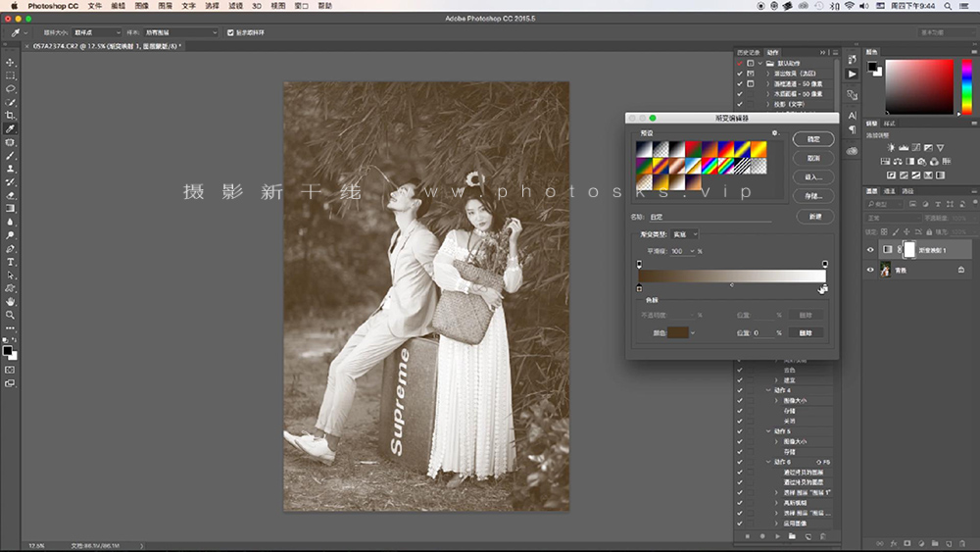Screen dimensions: 980x552
Task: Select the Rectangular Marquee tool
Action: [10, 75]
